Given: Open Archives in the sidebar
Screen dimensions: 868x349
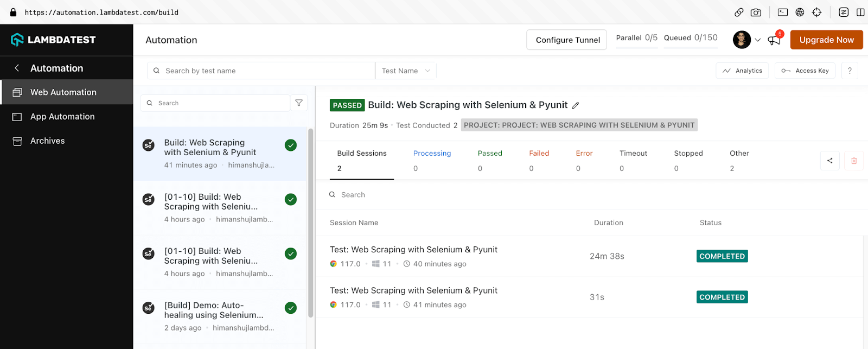Looking at the screenshot, I should (x=47, y=141).
